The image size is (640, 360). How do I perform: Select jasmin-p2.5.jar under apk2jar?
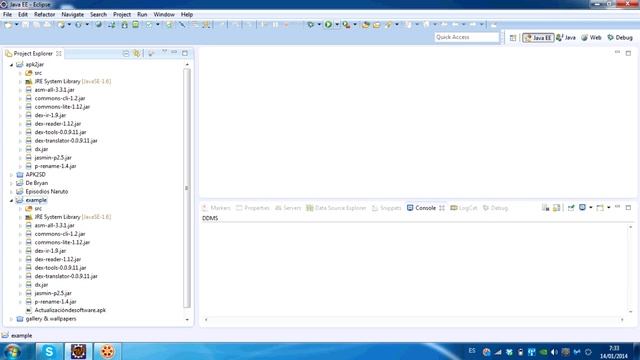pos(53,158)
